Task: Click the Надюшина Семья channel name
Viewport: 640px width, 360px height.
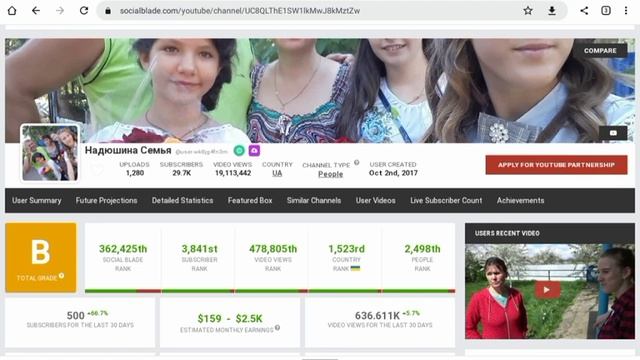Action: pyautogui.click(x=128, y=150)
